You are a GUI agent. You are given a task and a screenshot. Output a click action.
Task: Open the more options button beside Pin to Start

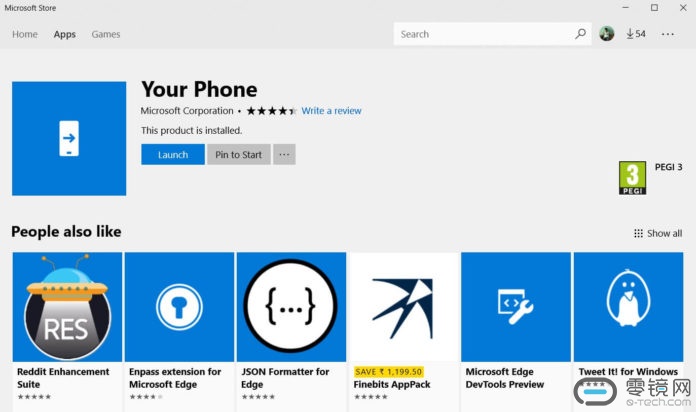click(284, 154)
